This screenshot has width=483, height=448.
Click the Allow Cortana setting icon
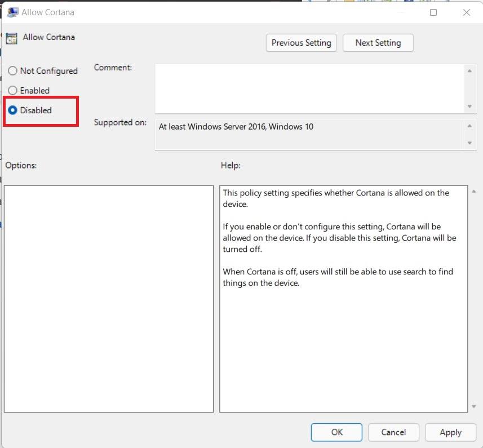coord(11,38)
